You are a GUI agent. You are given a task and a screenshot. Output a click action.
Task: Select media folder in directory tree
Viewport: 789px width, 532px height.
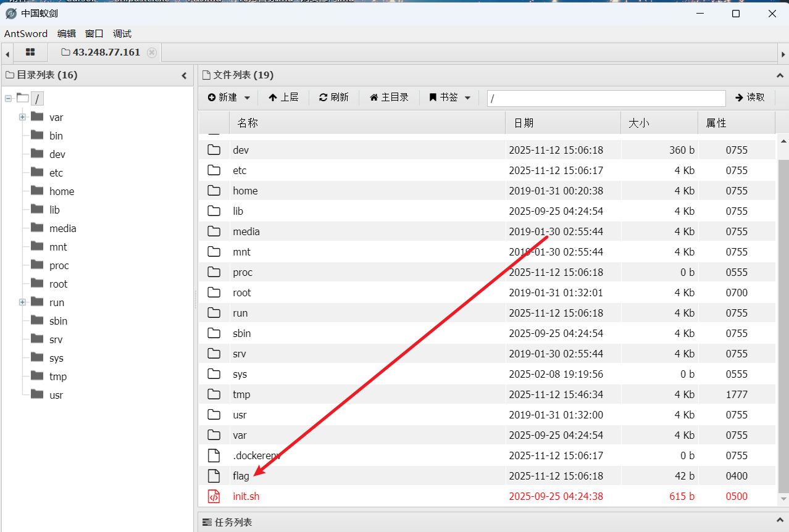(63, 228)
